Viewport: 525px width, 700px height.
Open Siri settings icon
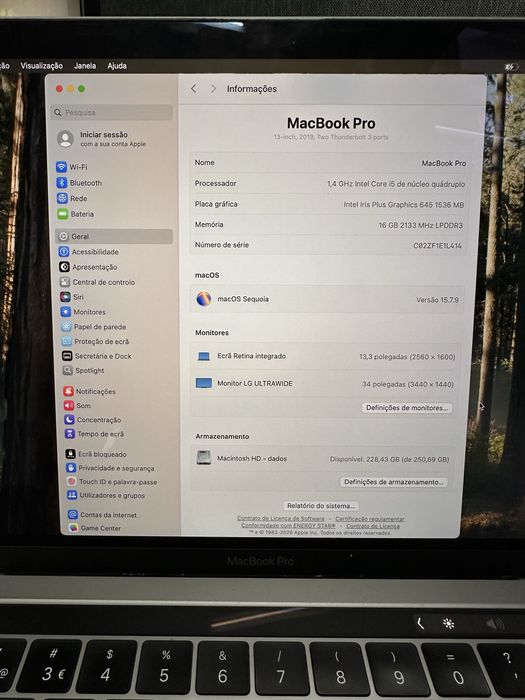[65, 297]
